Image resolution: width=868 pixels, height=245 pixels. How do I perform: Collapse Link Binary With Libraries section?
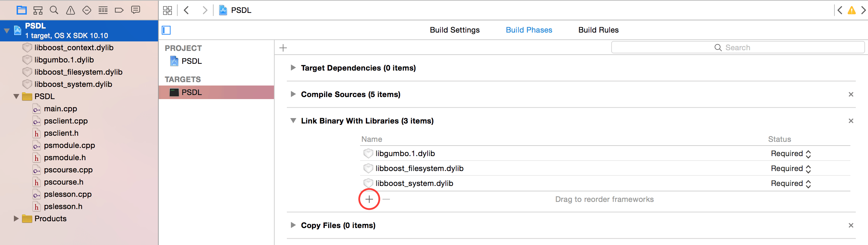click(293, 121)
